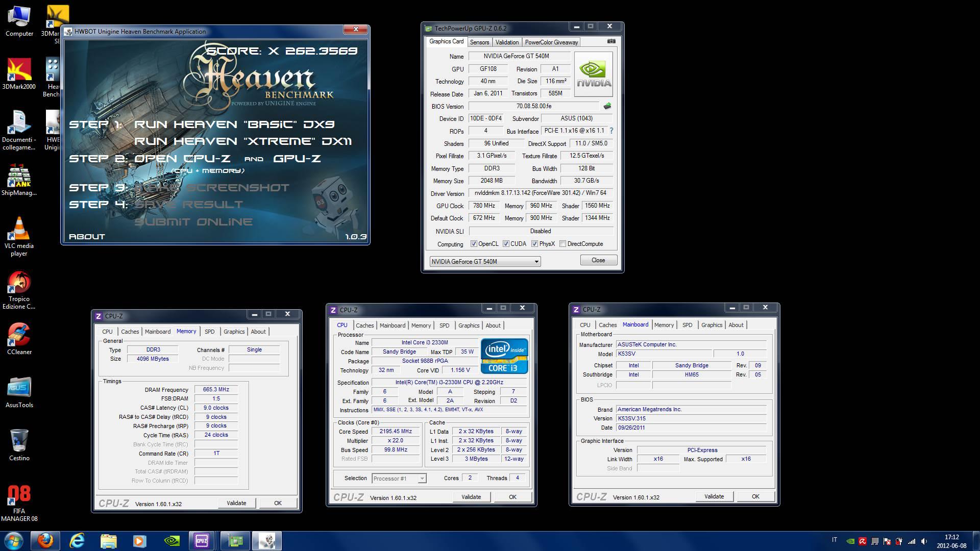Image resolution: width=980 pixels, height=551 pixels.
Task: Open the Processor #1 selection dropdown
Action: (399, 479)
